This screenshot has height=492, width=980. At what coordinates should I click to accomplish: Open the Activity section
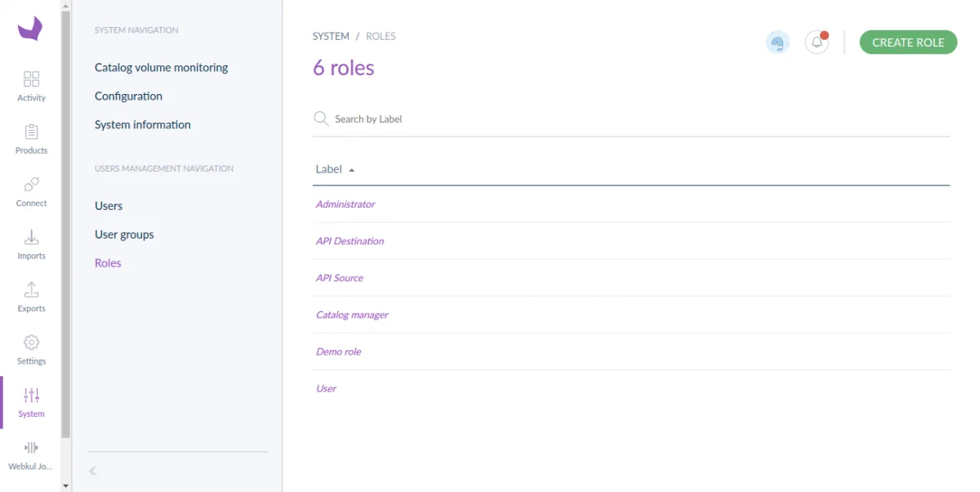[31, 86]
